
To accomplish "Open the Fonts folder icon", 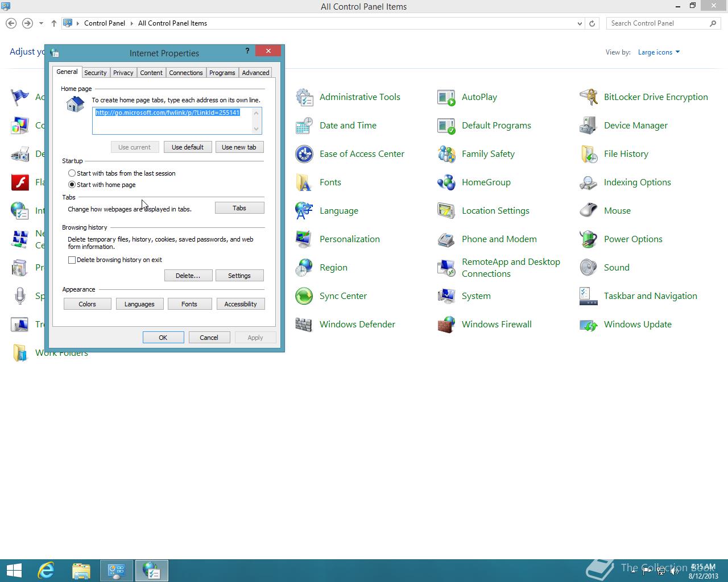I will 304,182.
